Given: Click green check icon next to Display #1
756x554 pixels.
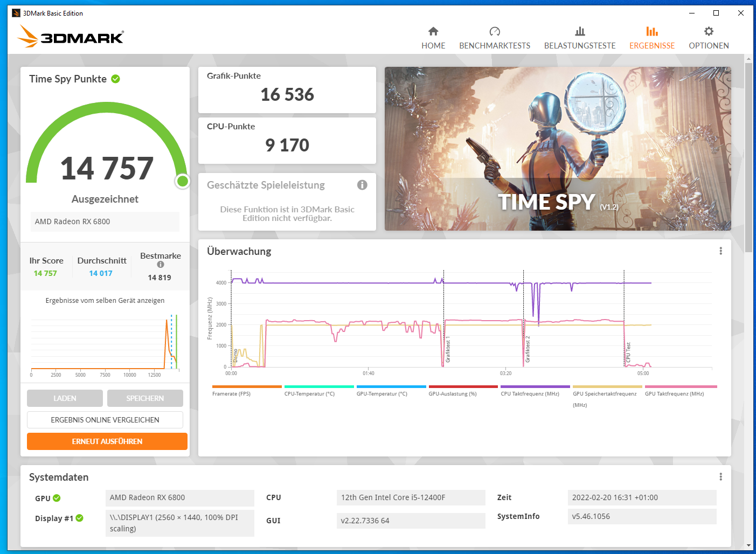Looking at the screenshot, I should tap(79, 518).
